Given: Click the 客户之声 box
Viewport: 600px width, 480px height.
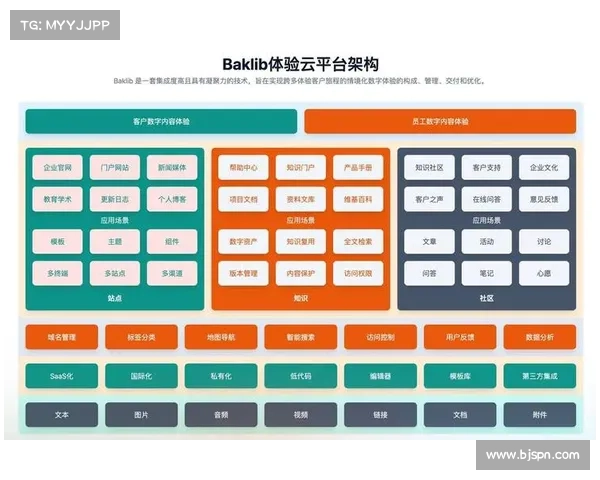Looking at the screenshot, I should click(x=429, y=199).
